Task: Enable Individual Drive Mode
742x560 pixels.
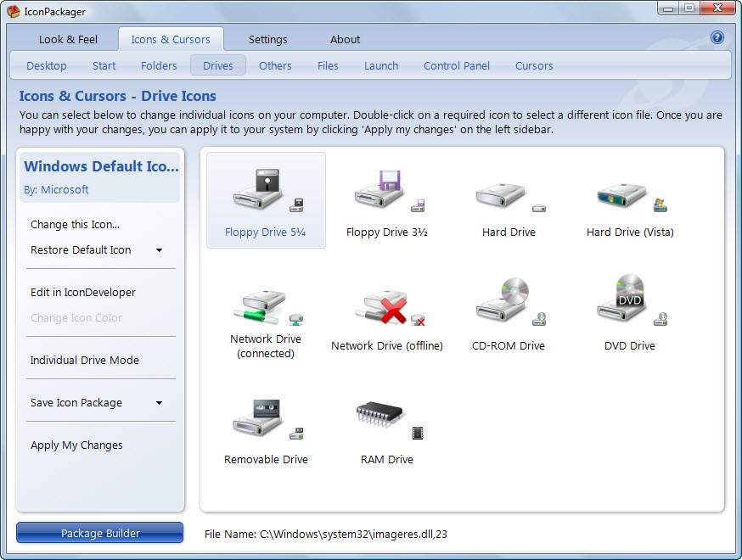Action: tap(85, 361)
